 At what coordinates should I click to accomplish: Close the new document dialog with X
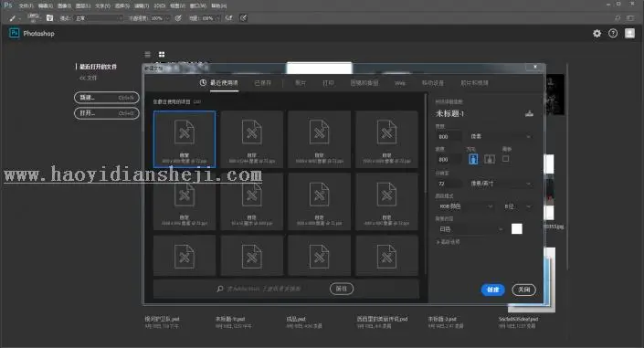tap(535, 67)
